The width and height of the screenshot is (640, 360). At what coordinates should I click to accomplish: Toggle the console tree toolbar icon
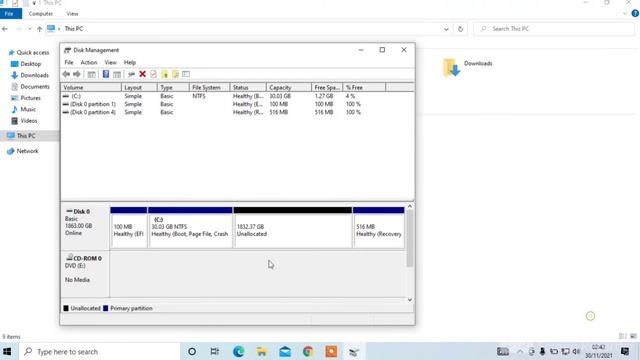pos(91,74)
